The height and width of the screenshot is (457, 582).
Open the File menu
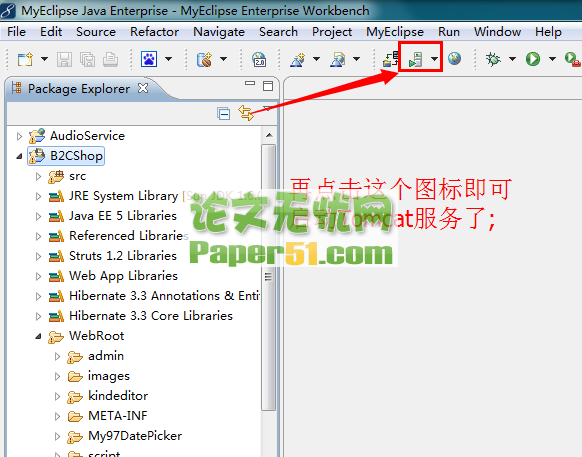(x=16, y=32)
